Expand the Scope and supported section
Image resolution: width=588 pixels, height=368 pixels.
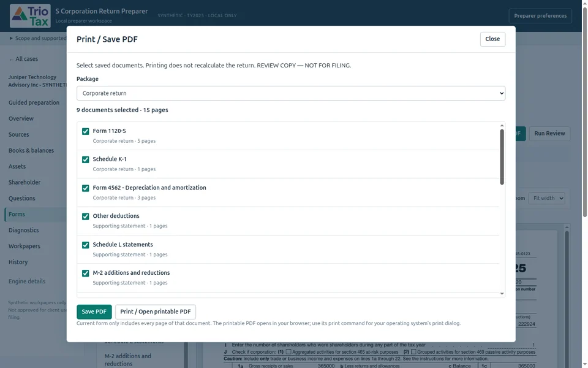pyautogui.click(x=37, y=38)
